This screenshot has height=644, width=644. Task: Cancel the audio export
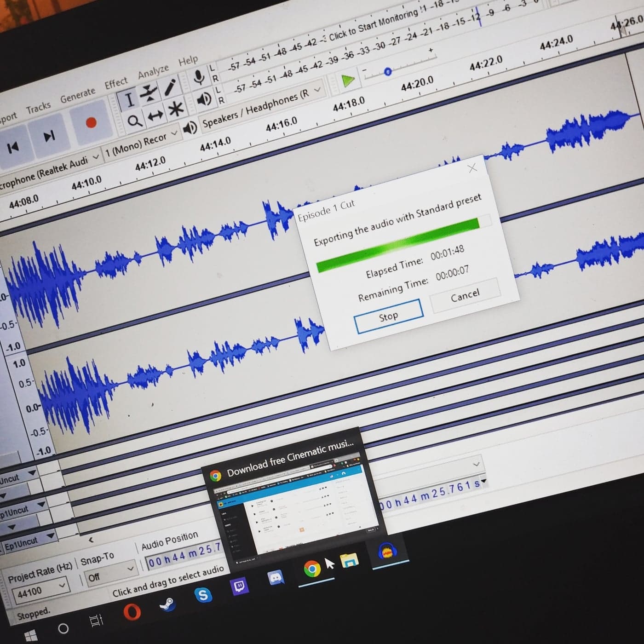tap(465, 295)
